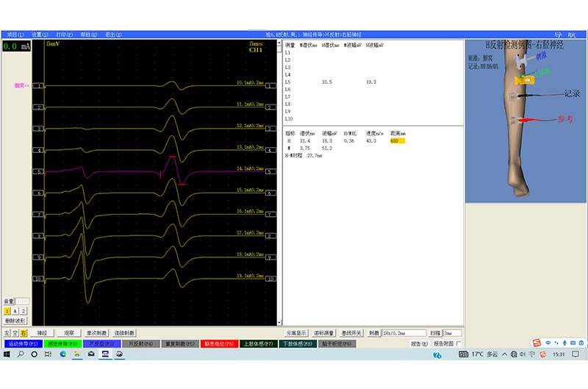Select the 右 (right) side toggle
Image resolution: width=588 pixels, height=389 pixels.
tap(24, 333)
